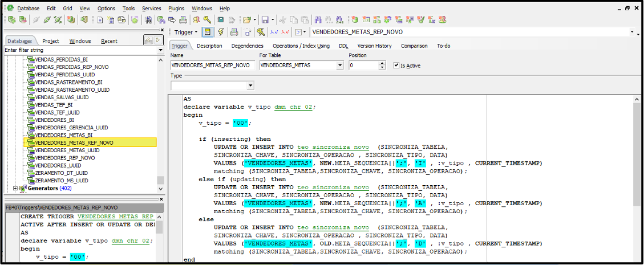Click the Connect to Database plug icon
Image resolution: width=644 pixels, height=265 pixels.
coord(35,20)
